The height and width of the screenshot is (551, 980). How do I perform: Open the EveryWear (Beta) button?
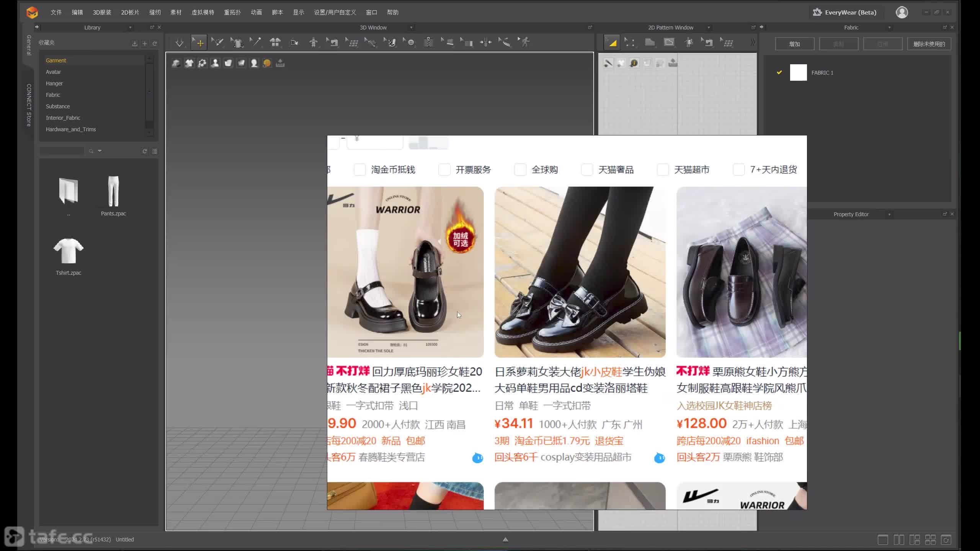[x=845, y=12]
